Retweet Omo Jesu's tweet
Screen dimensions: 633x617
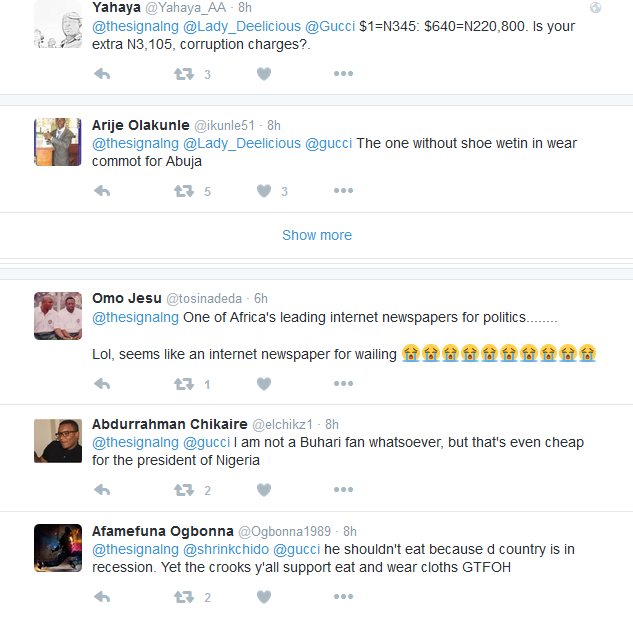[183, 384]
